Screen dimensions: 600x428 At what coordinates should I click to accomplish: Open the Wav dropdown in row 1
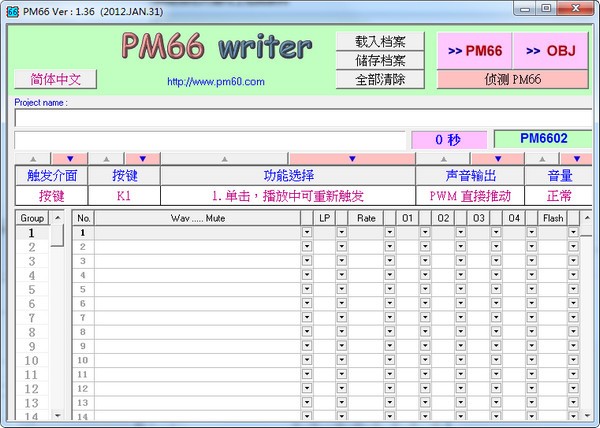coord(307,232)
